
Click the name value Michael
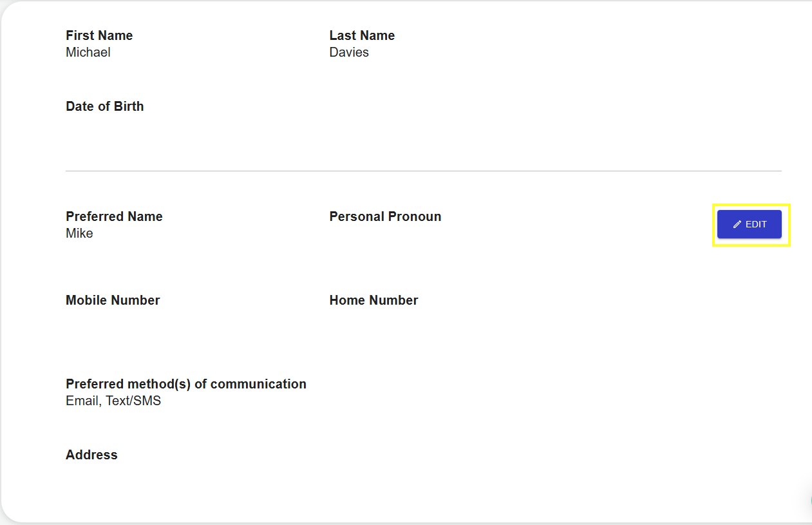click(x=88, y=52)
